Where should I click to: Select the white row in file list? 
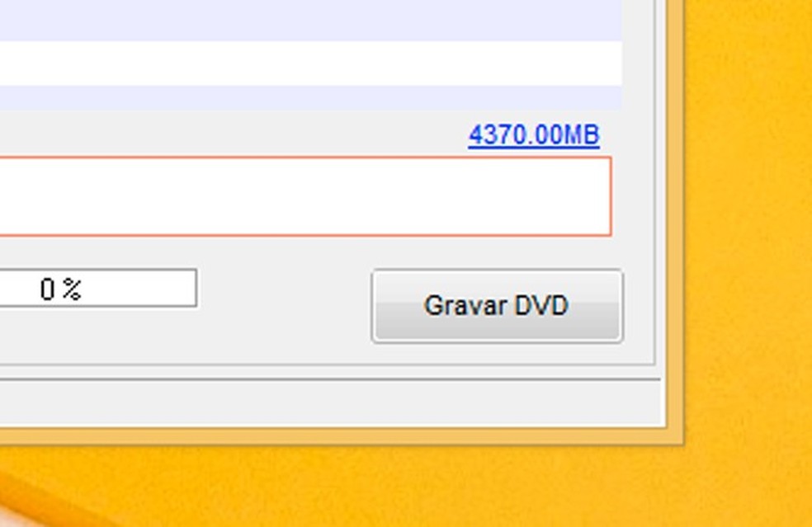(311, 64)
